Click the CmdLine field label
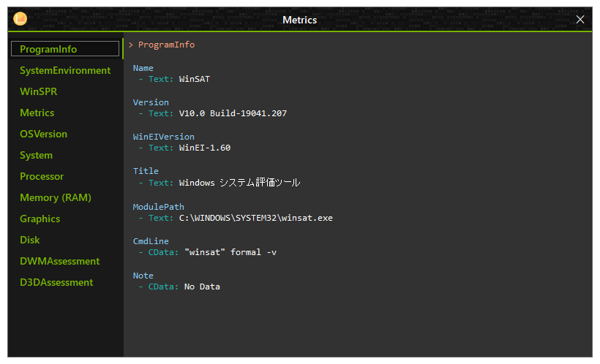Screen dimensions: 600x364 click(x=151, y=241)
